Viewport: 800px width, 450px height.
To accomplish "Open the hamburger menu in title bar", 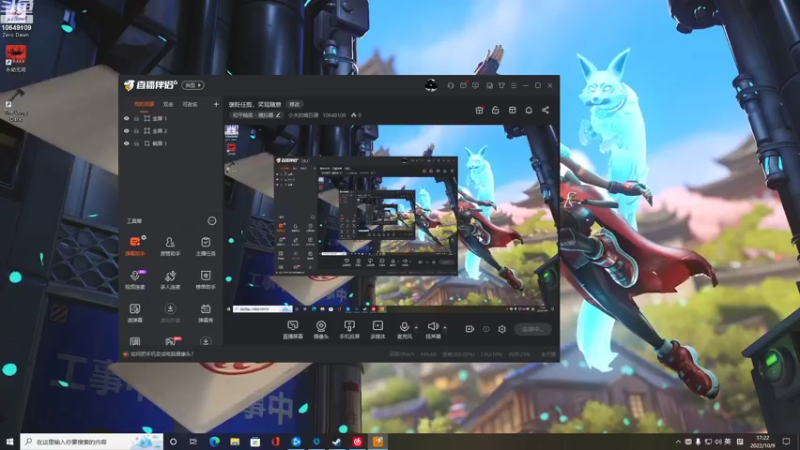I will [514, 85].
